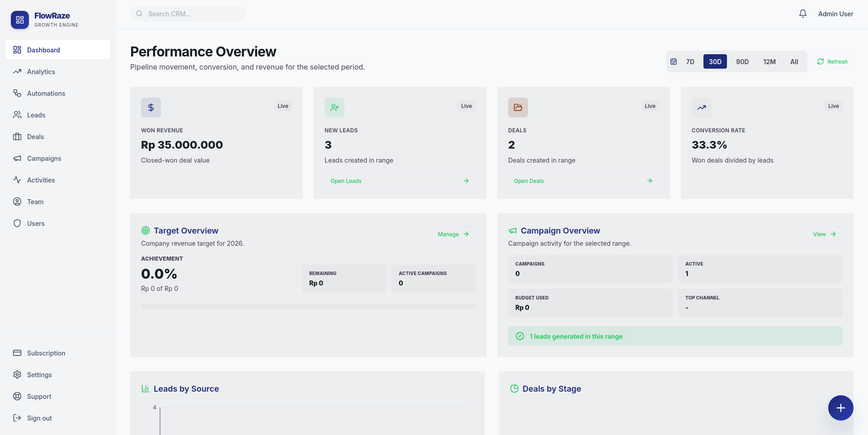Open the Activities menu item
Viewport: 868px width, 435px height.
[x=58, y=180]
